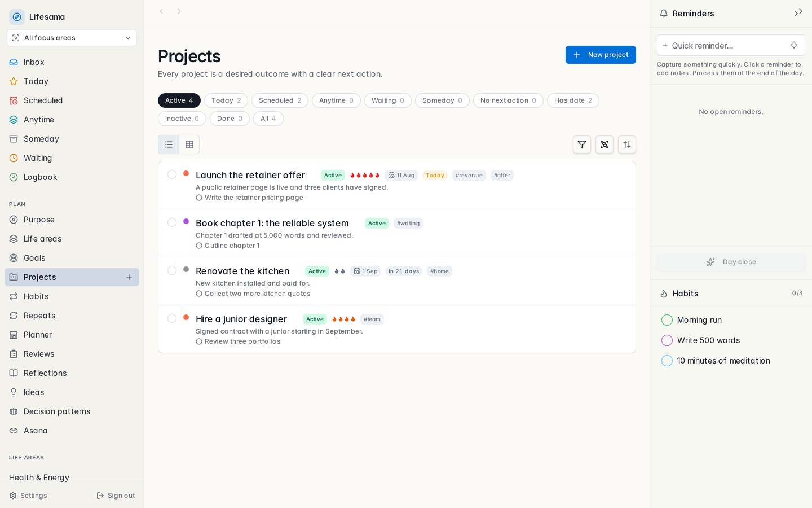This screenshot has width=812, height=508.
Task: Collapse the Reminders panel with the double chevron
Action: 798,12
